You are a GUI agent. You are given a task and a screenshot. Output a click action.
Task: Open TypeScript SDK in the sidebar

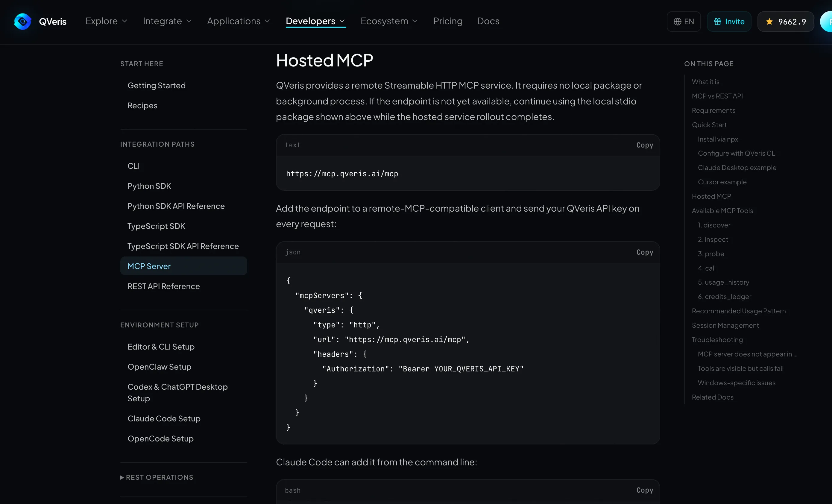point(156,226)
